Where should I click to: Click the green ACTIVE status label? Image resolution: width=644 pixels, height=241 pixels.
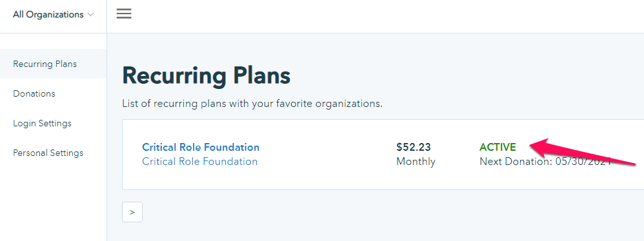pos(498,147)
